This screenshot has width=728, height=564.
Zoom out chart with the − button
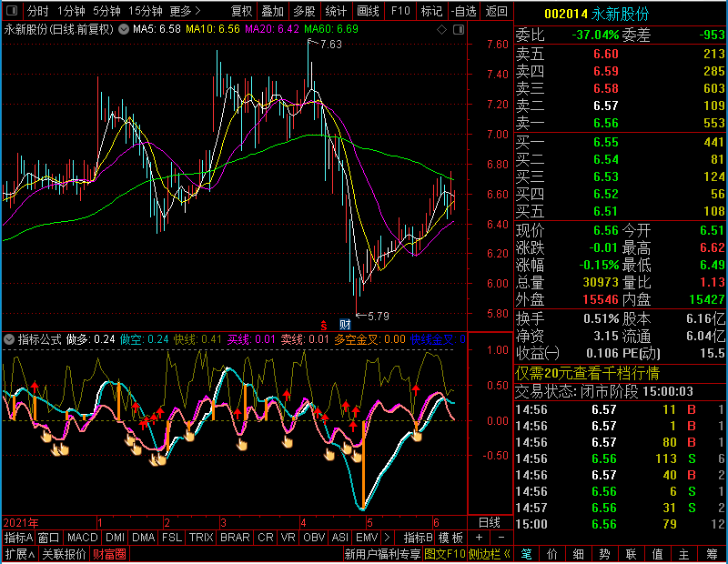coord(501,538)
